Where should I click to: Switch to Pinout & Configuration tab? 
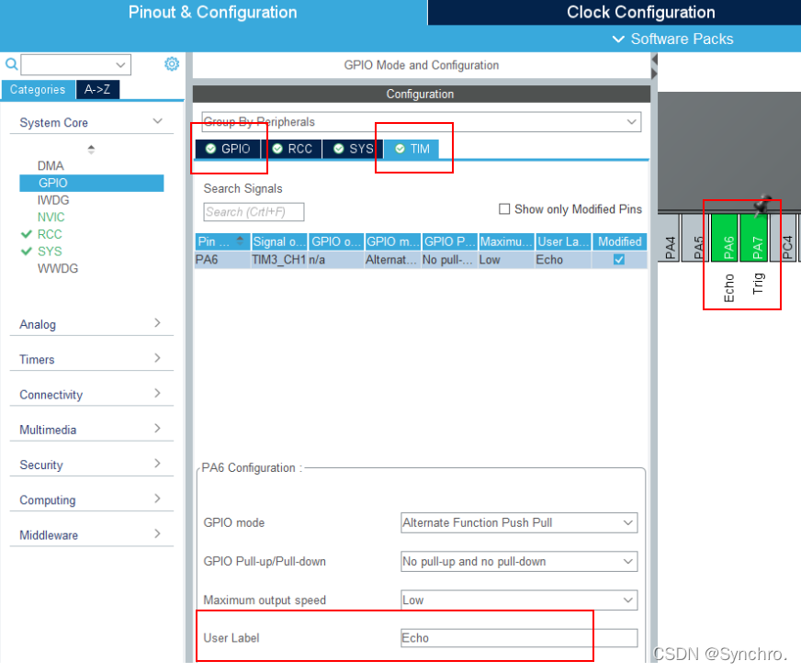(212, 12)
